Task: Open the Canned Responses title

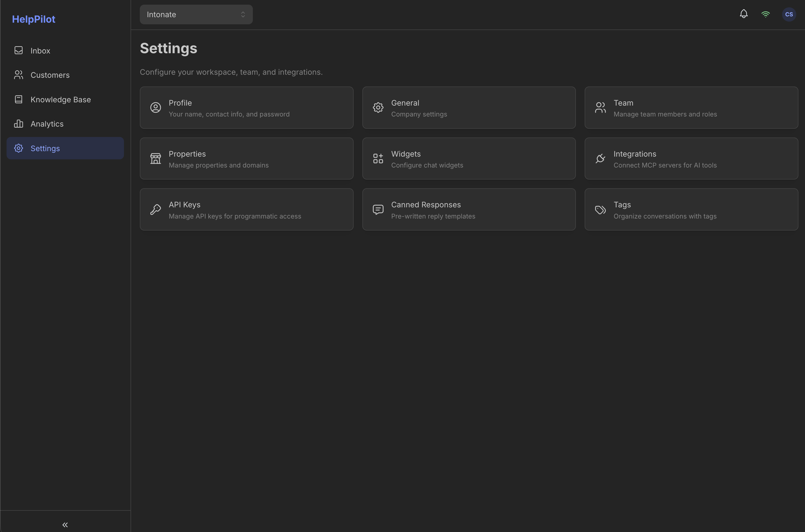Action: [426, 205]
